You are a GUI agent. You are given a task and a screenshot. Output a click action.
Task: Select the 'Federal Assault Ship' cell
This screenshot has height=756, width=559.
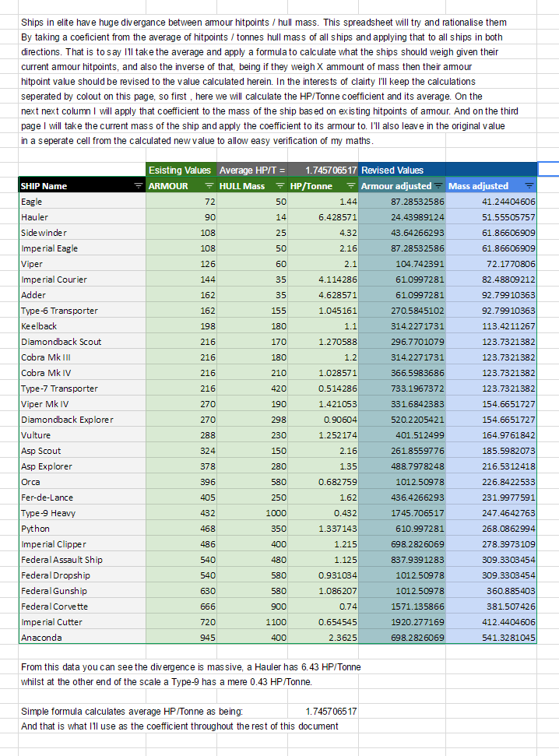point(83,560)
